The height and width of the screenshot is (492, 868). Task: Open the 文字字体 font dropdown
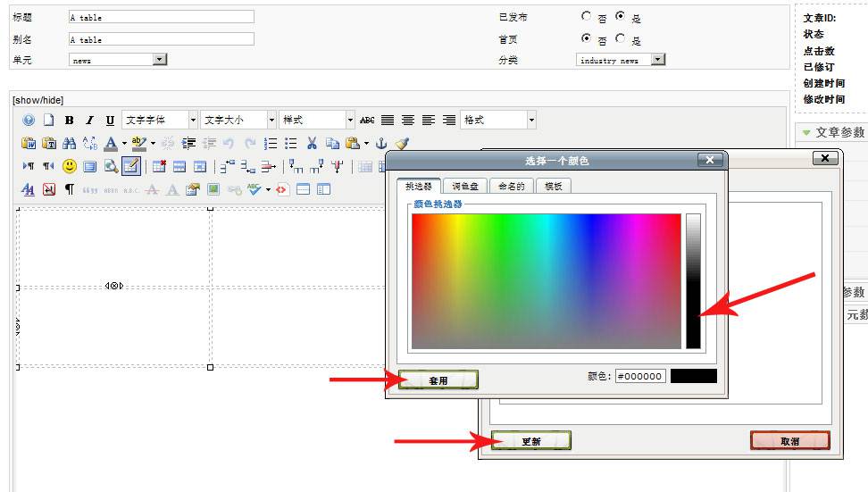coord(160,120)
